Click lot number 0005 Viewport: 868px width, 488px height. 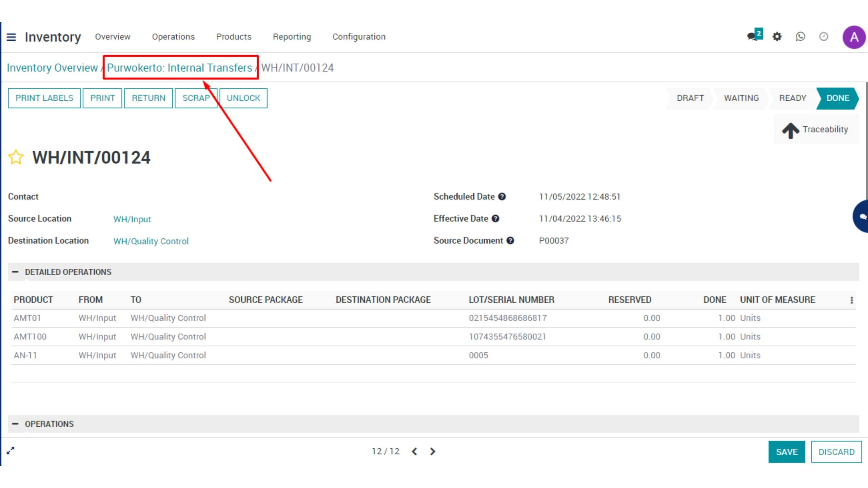(x=478, y=355)
